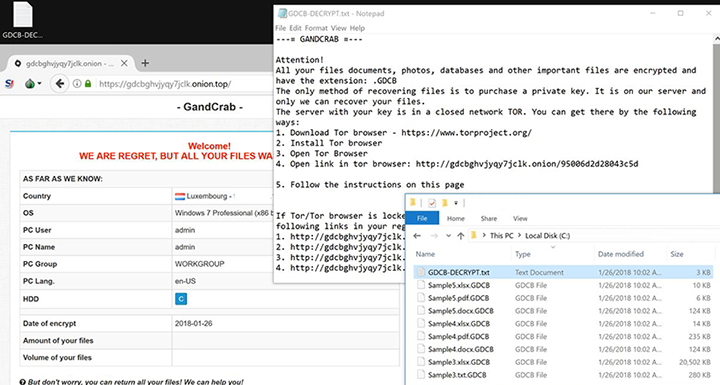Click the New folder quick access icon
The height and width of the screenshot is (385, 720).
click(x=444, y=202)
